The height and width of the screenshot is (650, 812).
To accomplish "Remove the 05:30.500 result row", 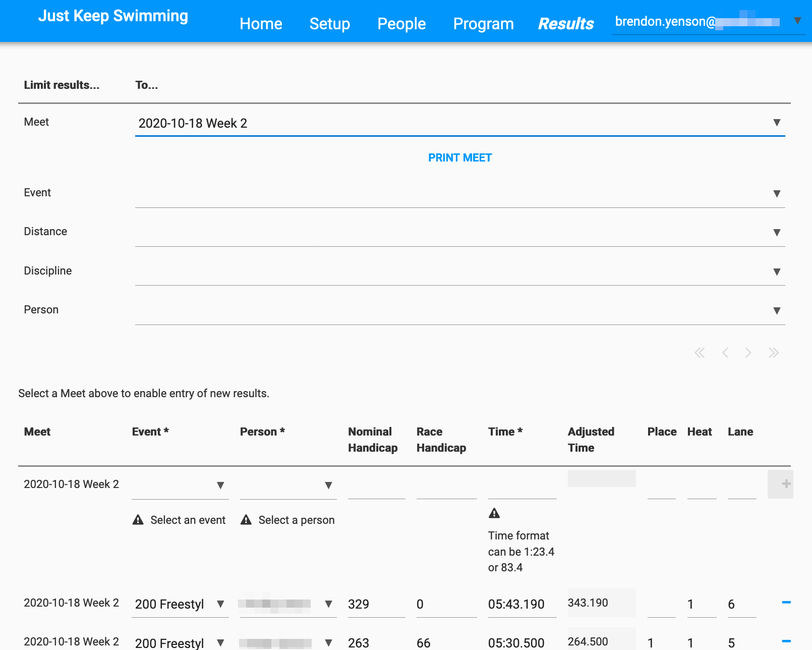I will coord(786,641).
